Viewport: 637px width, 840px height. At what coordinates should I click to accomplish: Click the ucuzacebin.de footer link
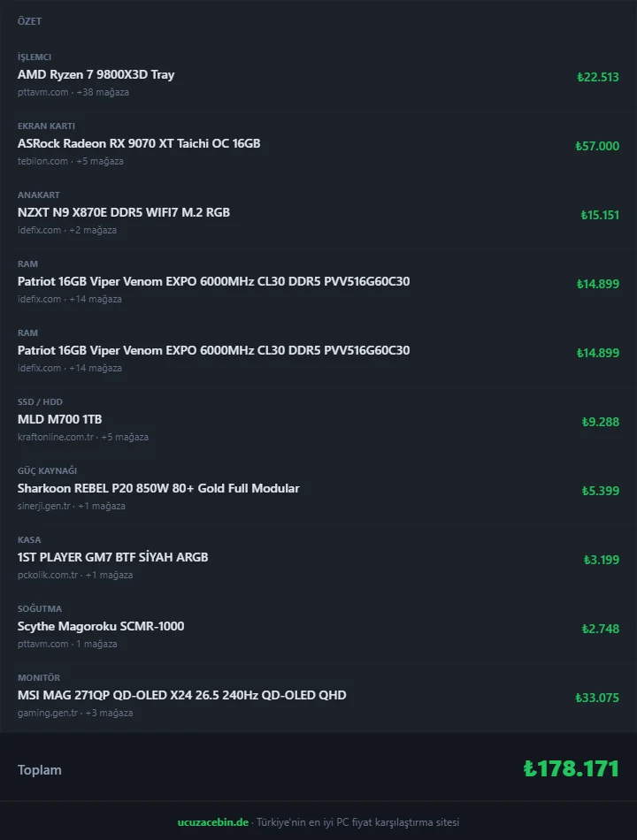pyautogui.click(x=213, y=821)
